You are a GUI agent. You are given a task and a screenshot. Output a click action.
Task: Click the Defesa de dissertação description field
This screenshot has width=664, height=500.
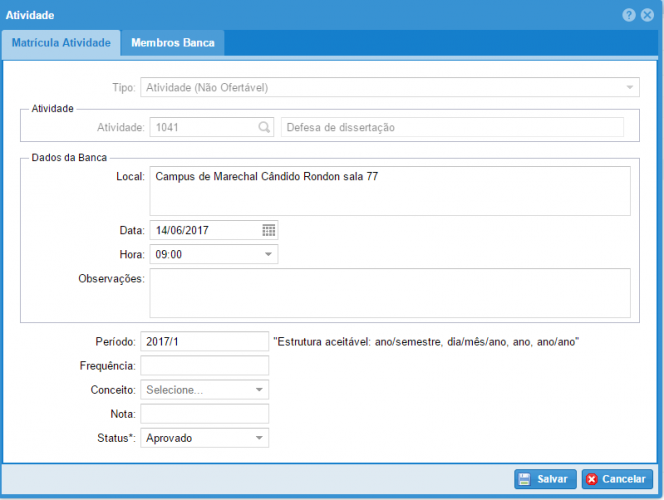click(452, 127)
